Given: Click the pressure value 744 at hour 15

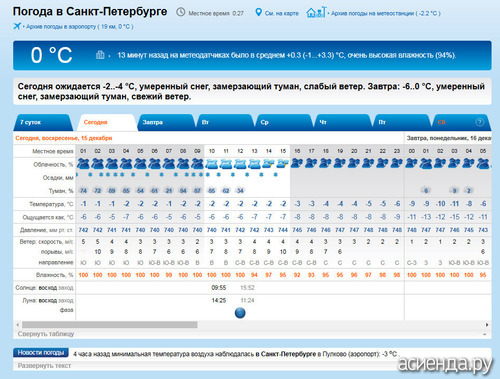Looking at the screenshot, I should [283, 230].
